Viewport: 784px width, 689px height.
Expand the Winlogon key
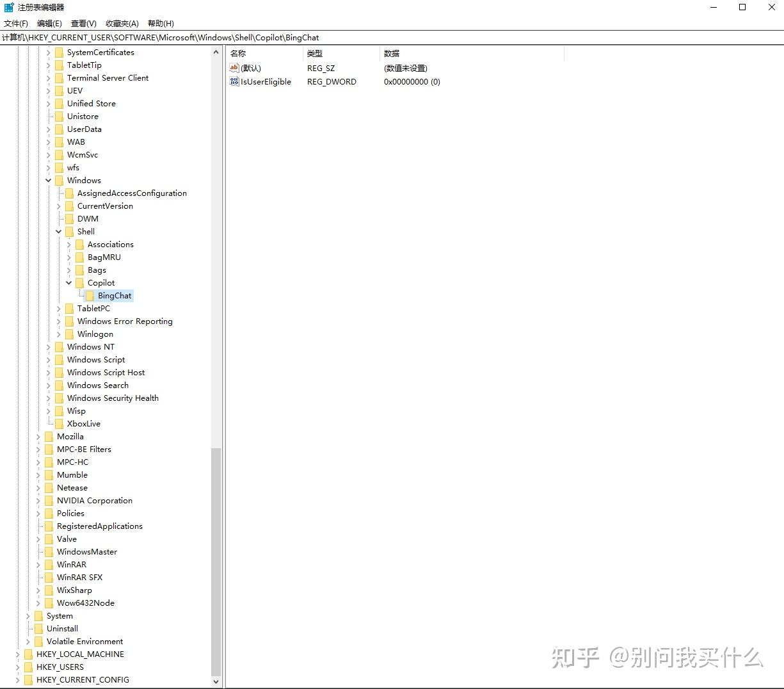coord(59,334)
